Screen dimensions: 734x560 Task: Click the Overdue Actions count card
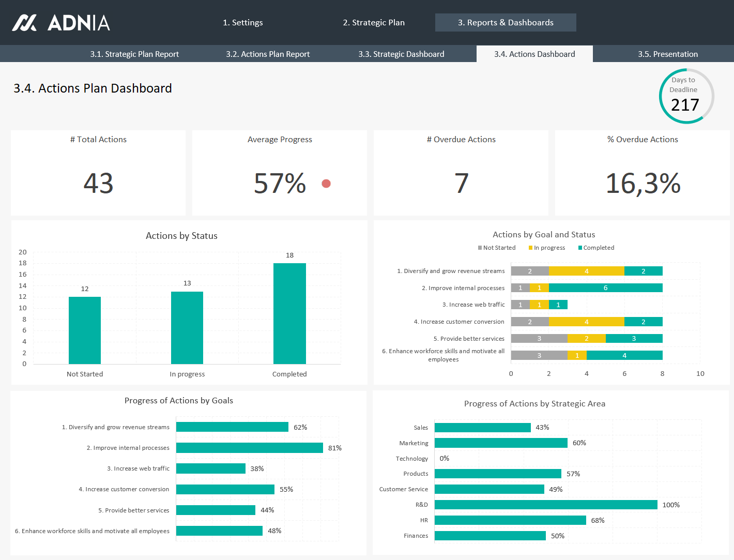point(461,173)
